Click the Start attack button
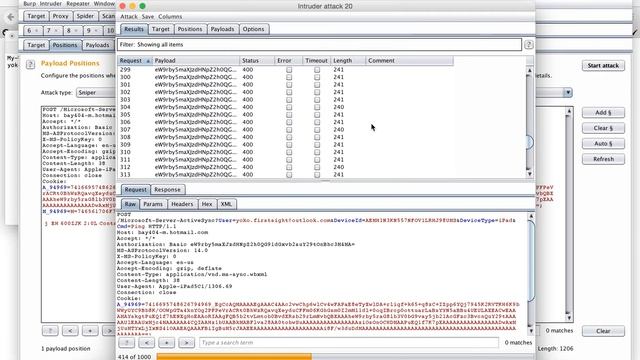Viewport: 640px width, 360px height. coord(603,65)
